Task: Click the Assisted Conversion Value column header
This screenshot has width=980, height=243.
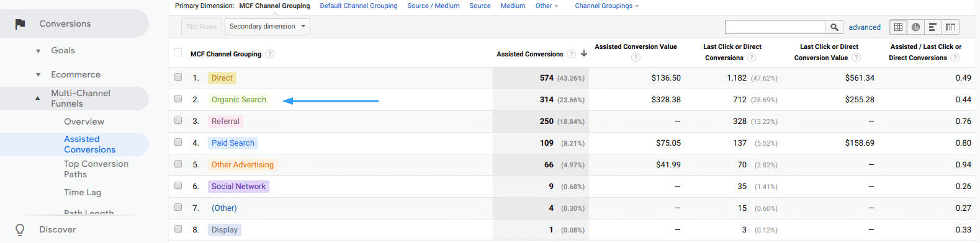Action: pyautogui.click(x=636, y=46)
